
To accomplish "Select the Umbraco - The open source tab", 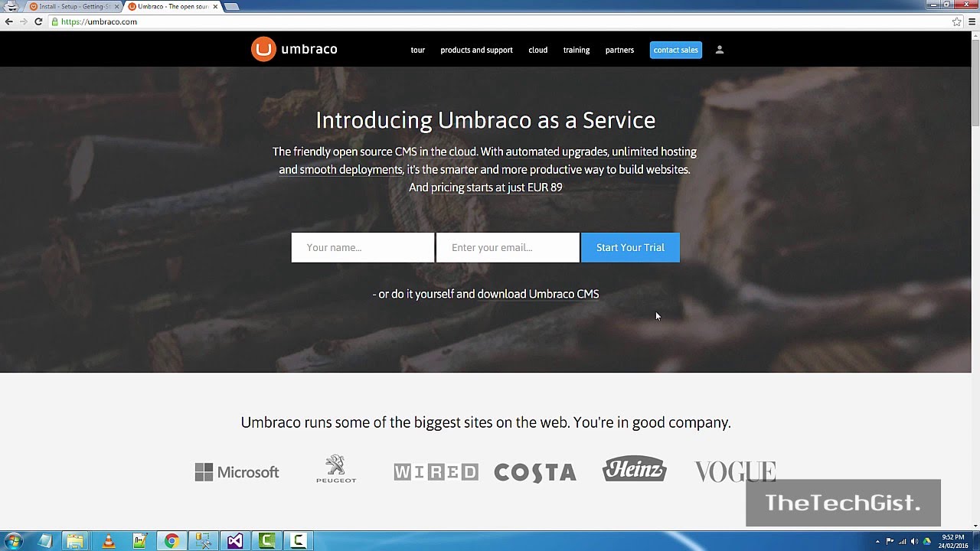I will [171, 6].
